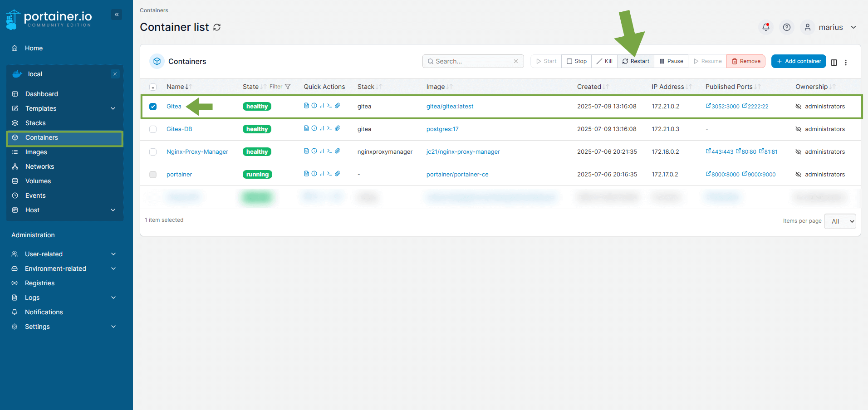Open published port 443:443 link
The width and height of the screenshot is (868, 410).
[x=719, y=151]
